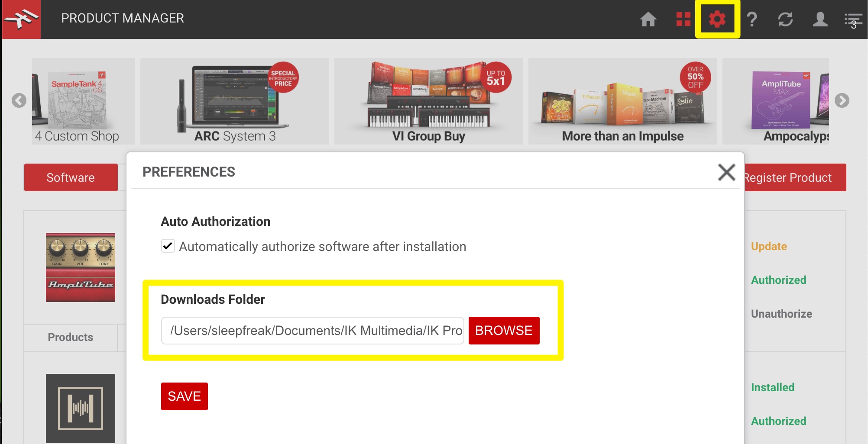Click the Register Product button
Viewport: 868px width, 444px height.
click(x=795, y=177)
